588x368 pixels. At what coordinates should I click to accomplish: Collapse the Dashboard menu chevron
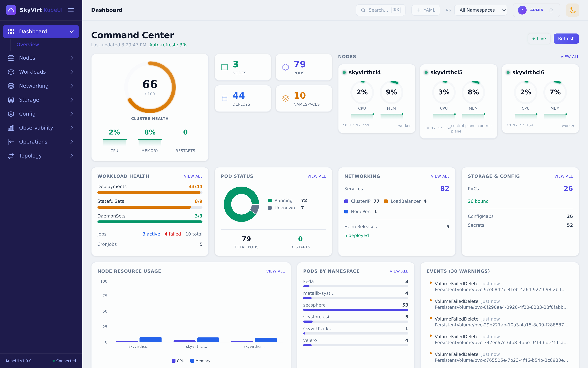coord(72,32)
